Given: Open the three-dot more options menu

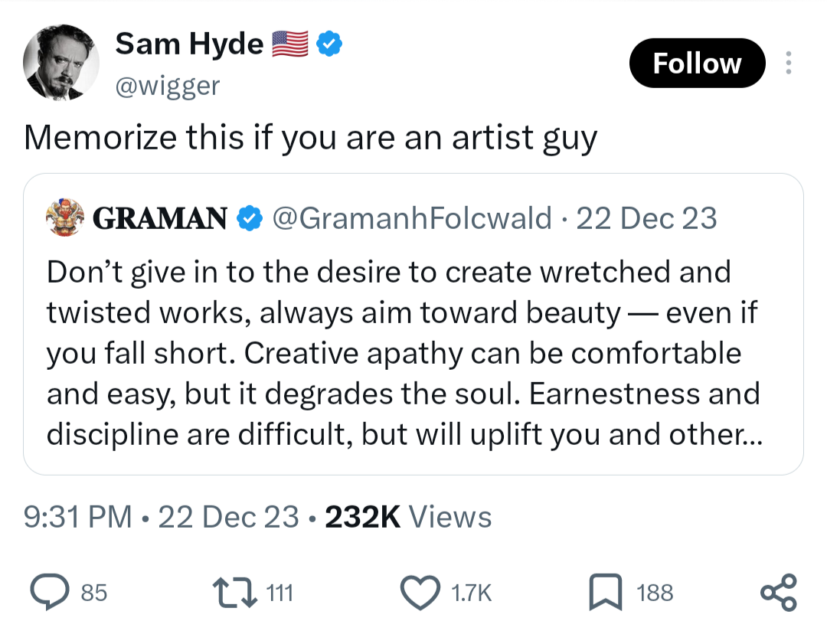Looking at the screenshot, I should tap(789, 63).
